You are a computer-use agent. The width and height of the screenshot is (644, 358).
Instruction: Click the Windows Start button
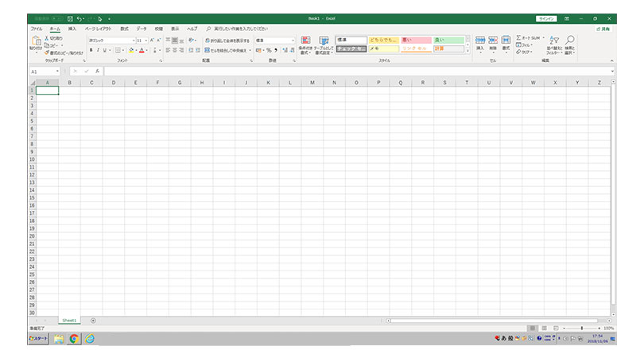coord(38,339)
